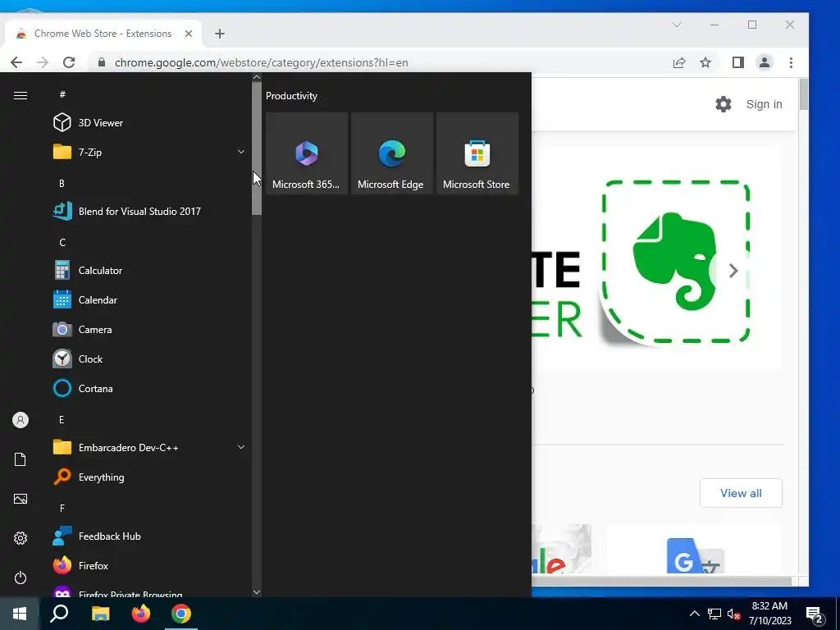
Task: Bookmark this page with the star
Action: point(705,62)
